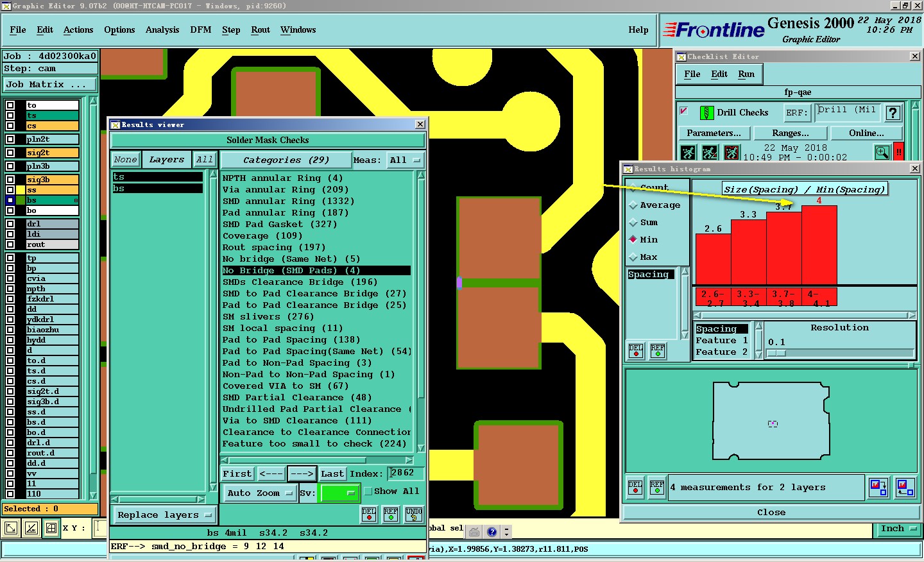This screenshot has height=562, width=924.
Task: Click REF icon below Spacing list
Action: [x=658, y=351]
